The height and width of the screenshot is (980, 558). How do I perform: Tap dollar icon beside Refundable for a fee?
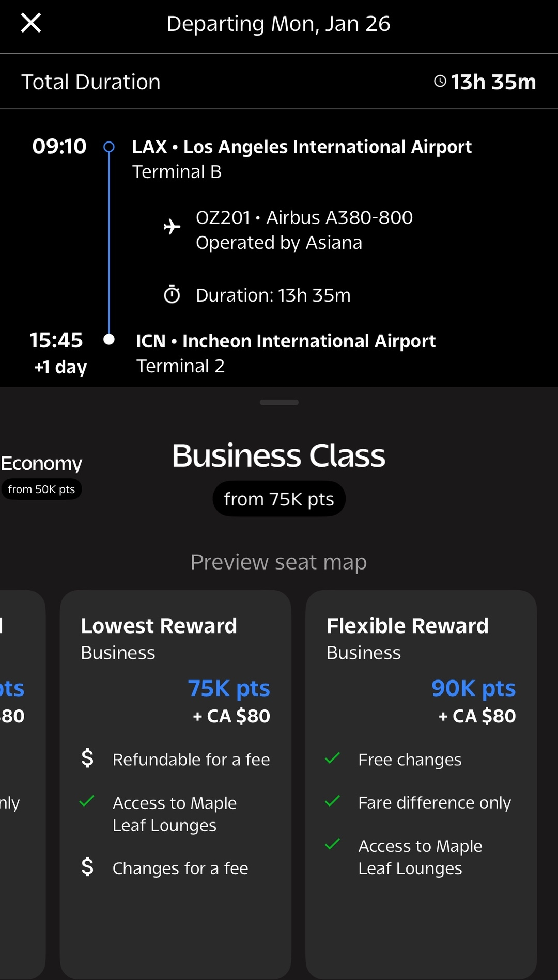pyautogui.click(x=88, y=758)
